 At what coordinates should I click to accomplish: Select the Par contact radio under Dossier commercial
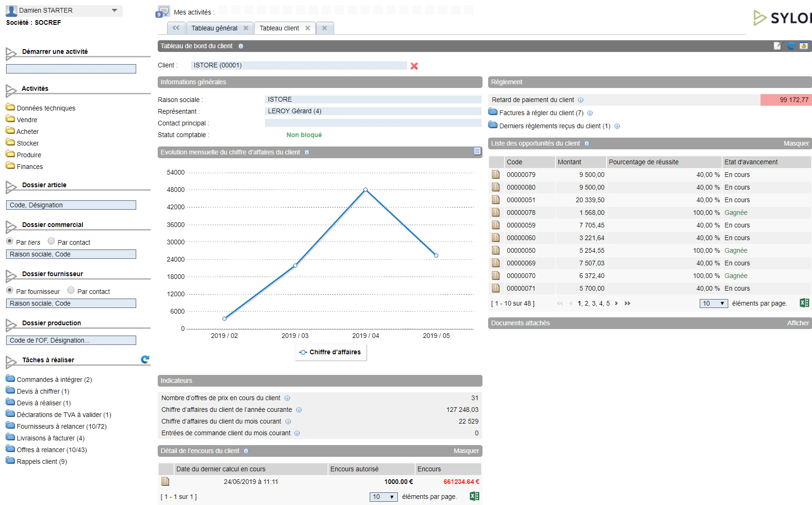click(x=51, y=241)
